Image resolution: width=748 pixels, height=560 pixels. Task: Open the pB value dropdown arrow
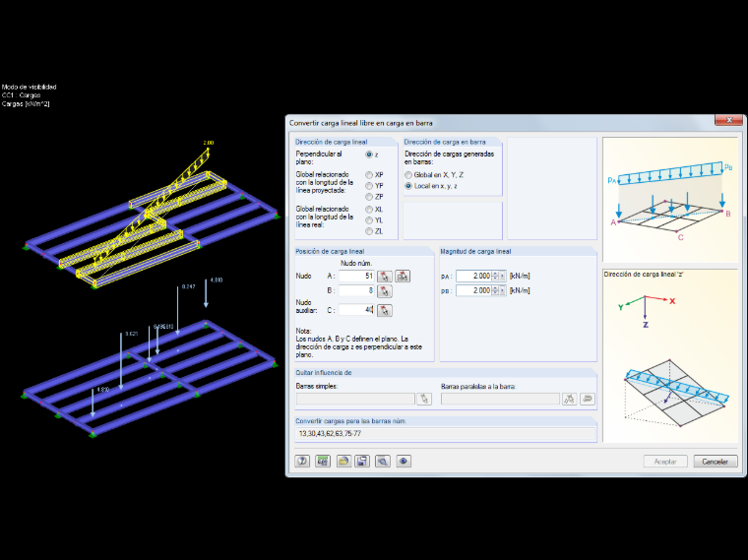(502, 290)
